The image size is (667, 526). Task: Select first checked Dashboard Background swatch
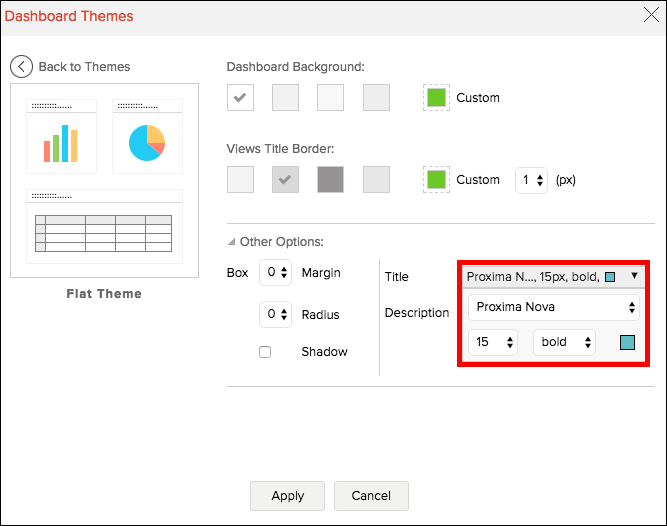(241, 98)
